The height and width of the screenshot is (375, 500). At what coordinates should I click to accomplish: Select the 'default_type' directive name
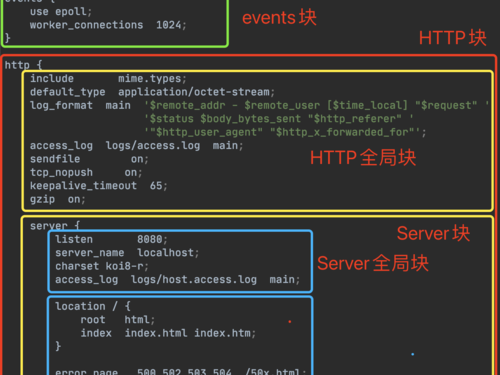67,92
